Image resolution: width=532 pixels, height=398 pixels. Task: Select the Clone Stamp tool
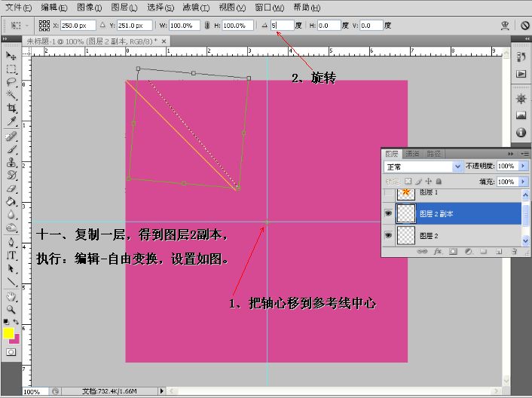click(x=11, y=162)
